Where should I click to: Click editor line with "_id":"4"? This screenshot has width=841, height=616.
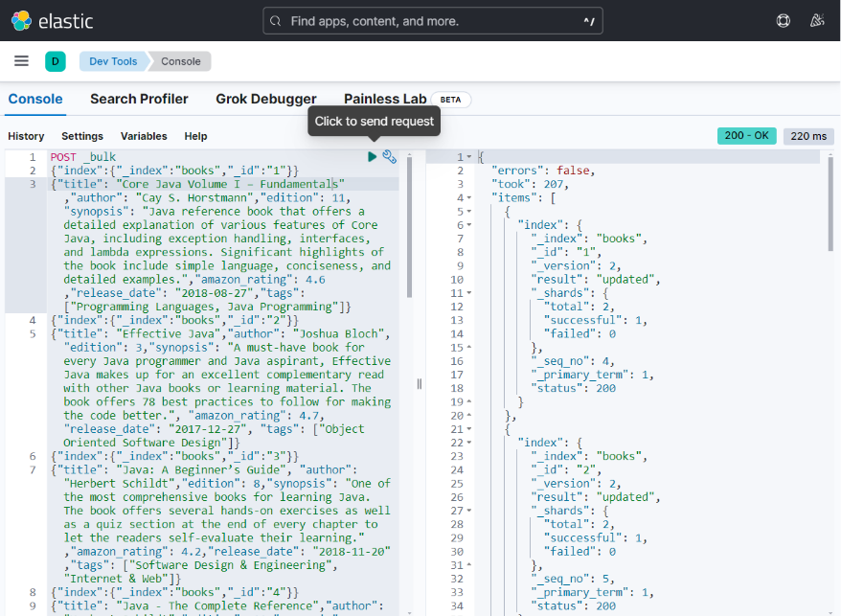pos(175,592)
